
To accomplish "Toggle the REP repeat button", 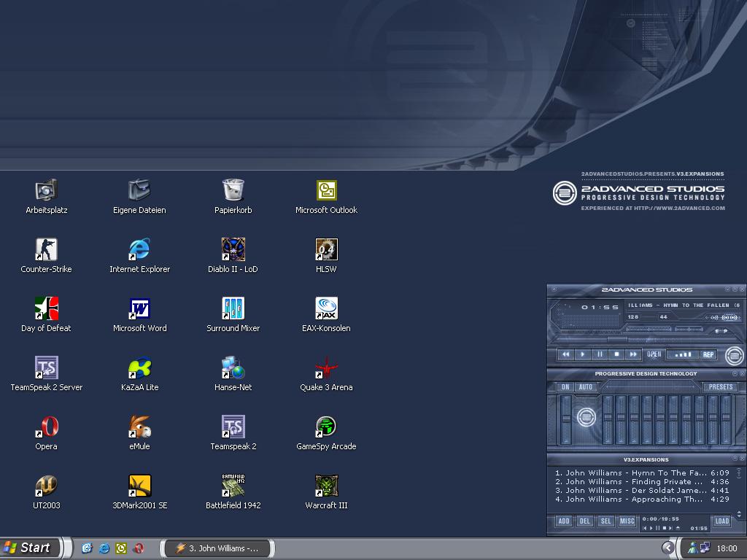I will [708, 354].
